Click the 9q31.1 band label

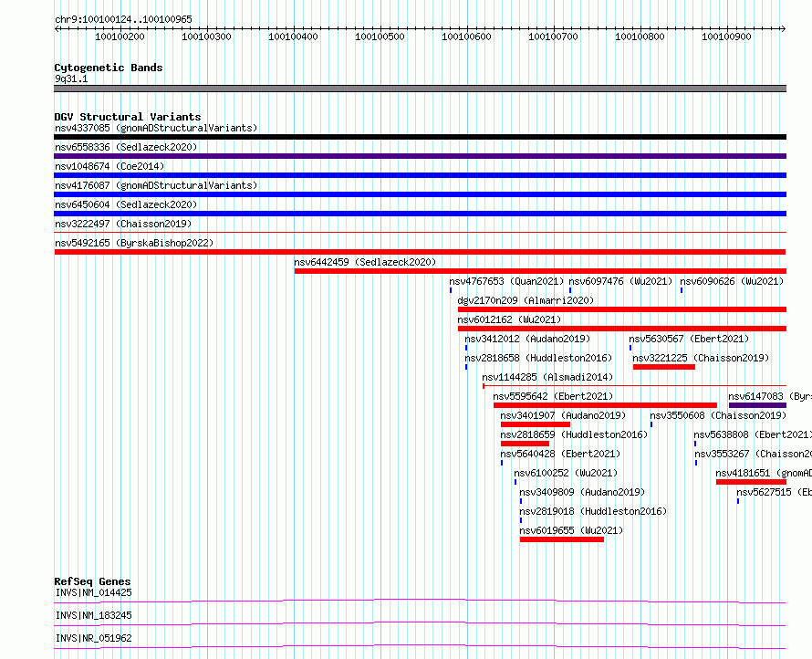71,78
